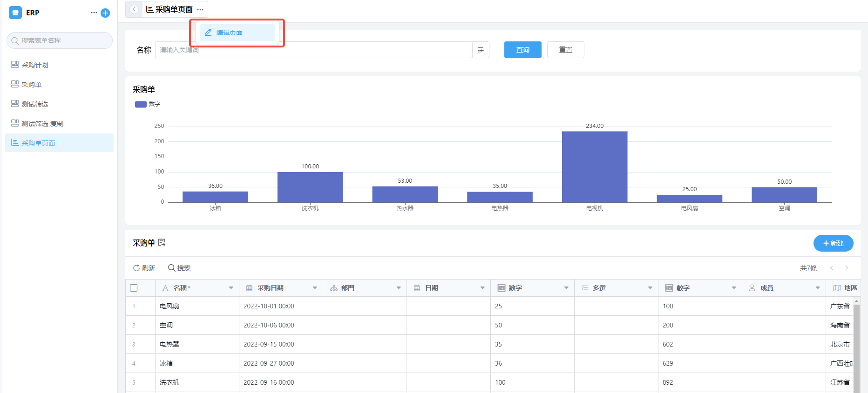The image size is (868, 393).
Task: Click the 电热器 cell in row 3
Action: tap(197, 344)
